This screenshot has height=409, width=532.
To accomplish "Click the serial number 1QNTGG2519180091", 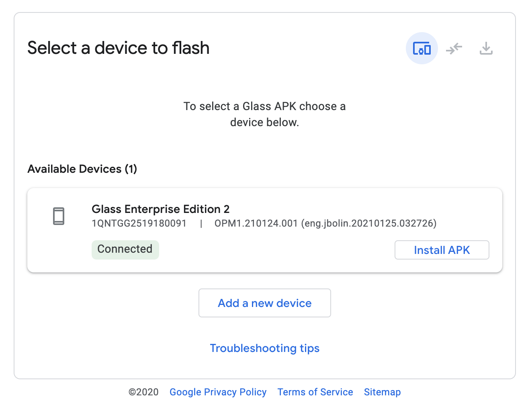I will [139, 223].
